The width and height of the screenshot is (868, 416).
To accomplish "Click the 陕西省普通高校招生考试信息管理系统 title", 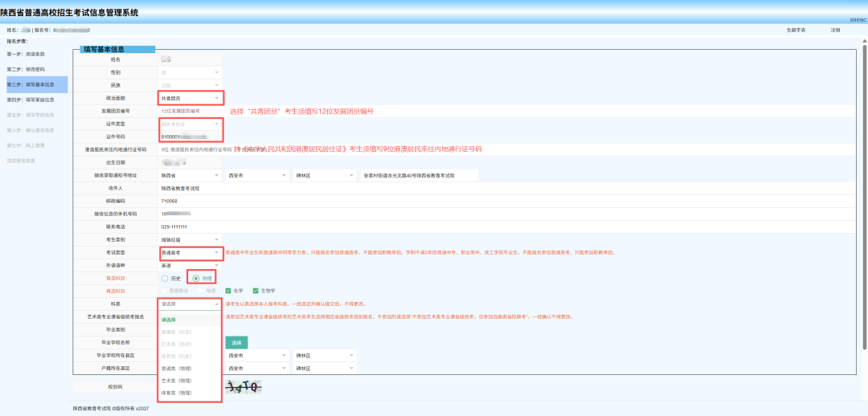I will tap(69, 12).
